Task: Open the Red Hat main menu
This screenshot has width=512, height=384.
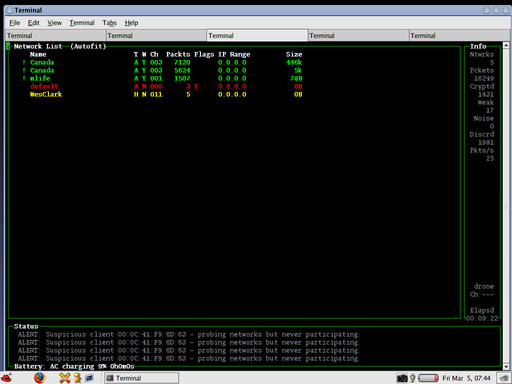Action: (x=6, y=378)
